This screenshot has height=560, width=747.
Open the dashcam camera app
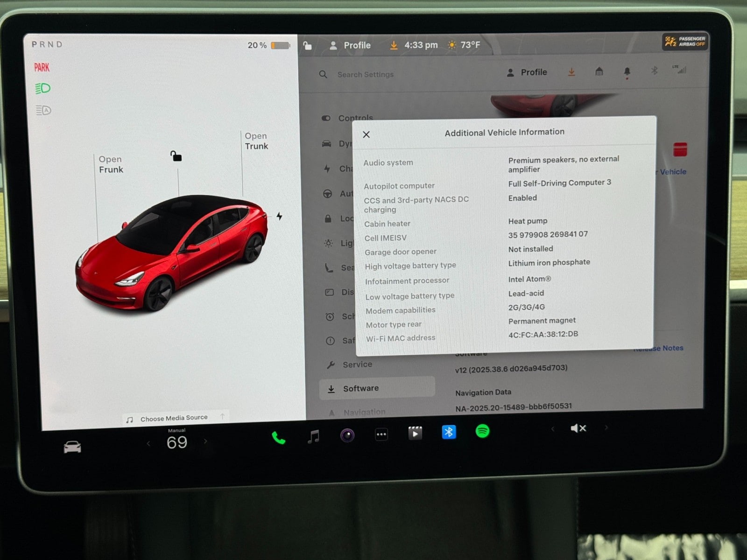click(347, 435)
